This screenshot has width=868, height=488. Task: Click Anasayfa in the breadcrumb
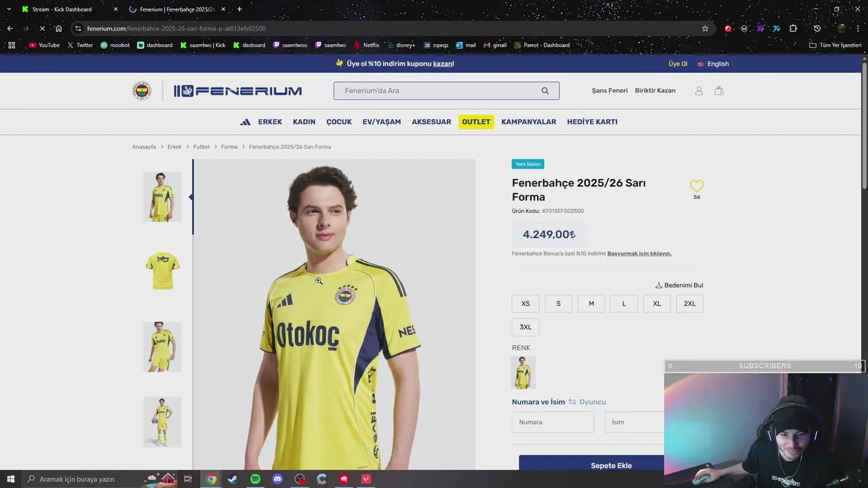[x=144, y=147]
